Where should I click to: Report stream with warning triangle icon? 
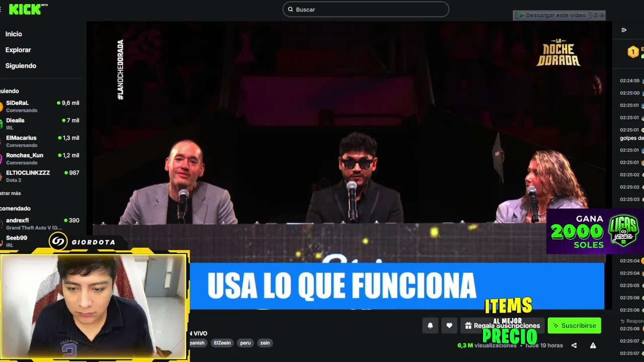pyautogui.click(x=593, y=345)
